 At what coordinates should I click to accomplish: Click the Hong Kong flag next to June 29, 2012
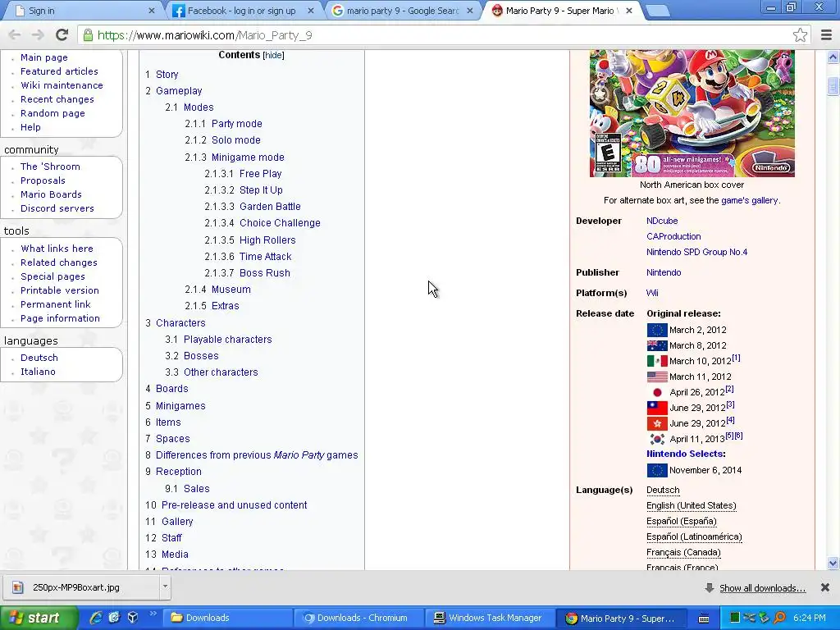(x=657, y=423)
